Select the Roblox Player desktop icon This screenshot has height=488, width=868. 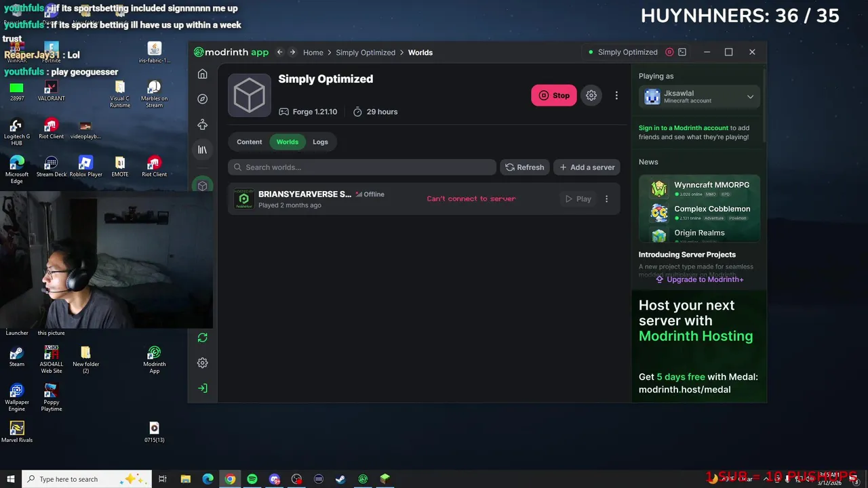[85, 167]
